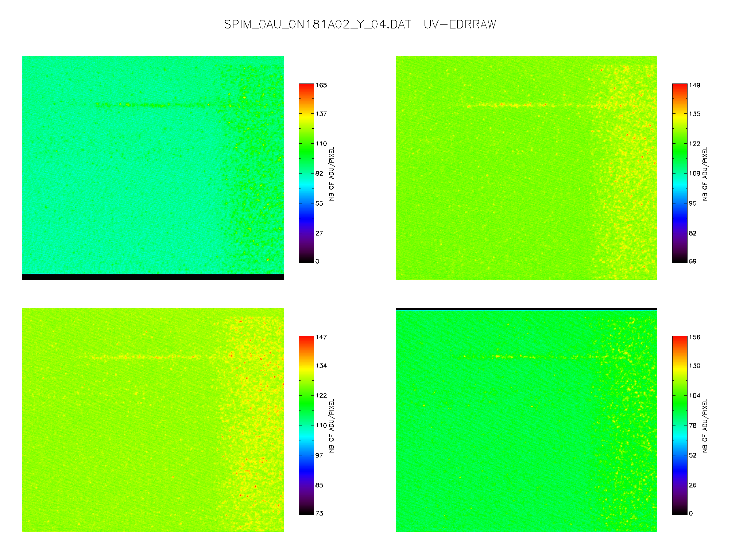Click the 165 maximum color bar value
This screenshot has width=747, height=560.
[x=321, y=85]
